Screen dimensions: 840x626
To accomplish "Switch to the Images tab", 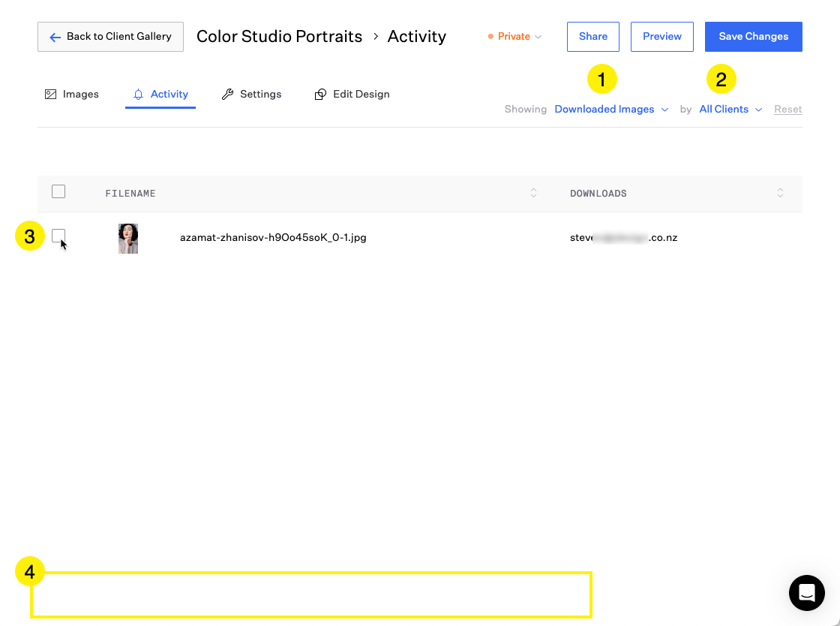I will [x=80, y=95].
